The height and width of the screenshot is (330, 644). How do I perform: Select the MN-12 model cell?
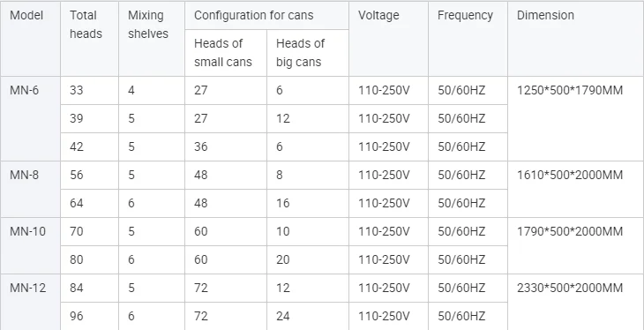[30, 302]
